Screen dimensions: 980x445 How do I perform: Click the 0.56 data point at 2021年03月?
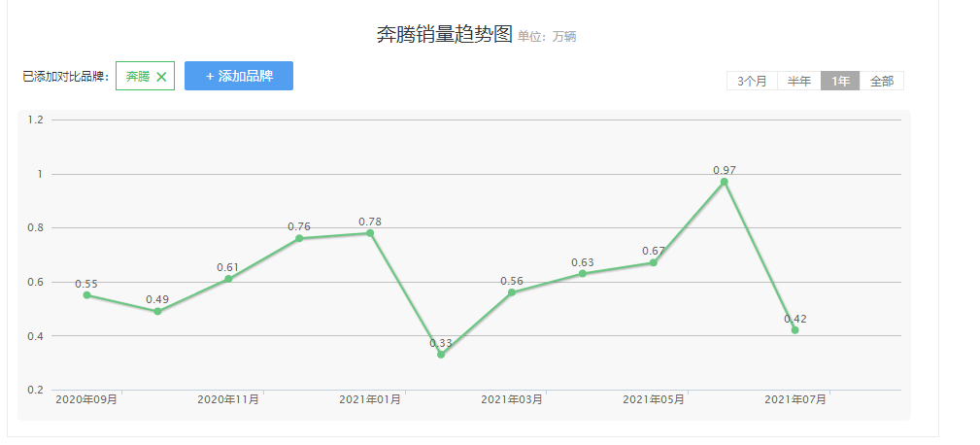(512, 292)
